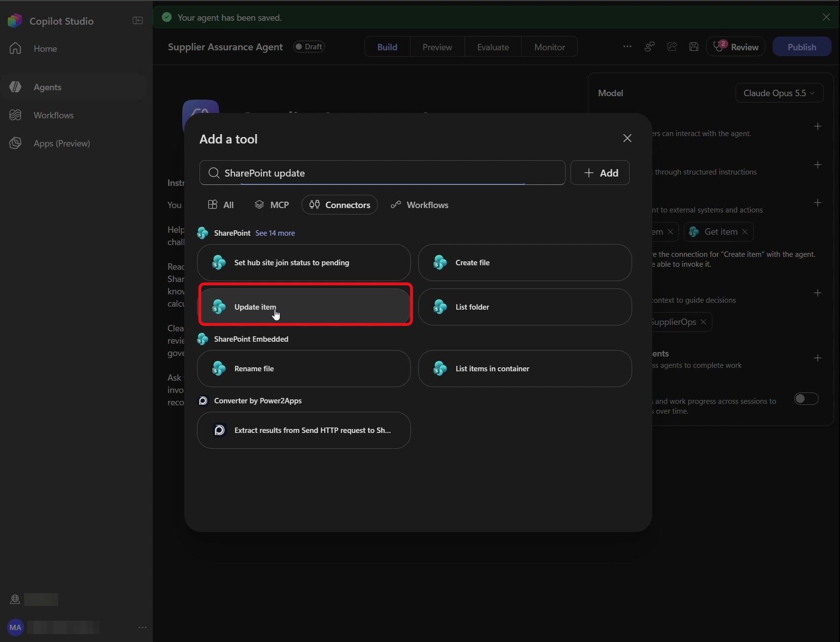Add item next to 'through structured instructions'
Image resolution: width=840 pixels, height=642 pixels.
(x=817, y=165)
